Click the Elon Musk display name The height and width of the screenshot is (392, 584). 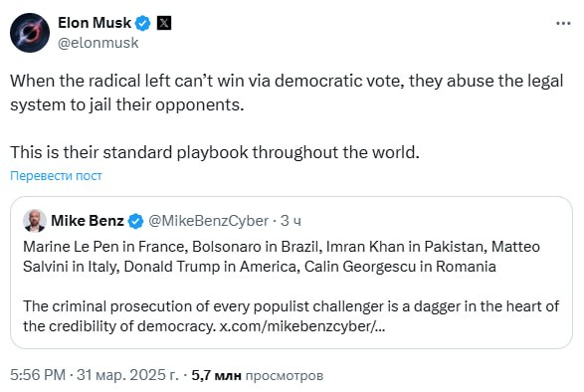(x=95, y=23)
